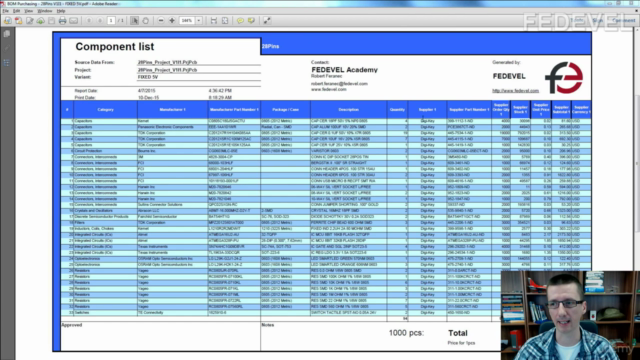Click the Component list heading

(x=115, y=47)
